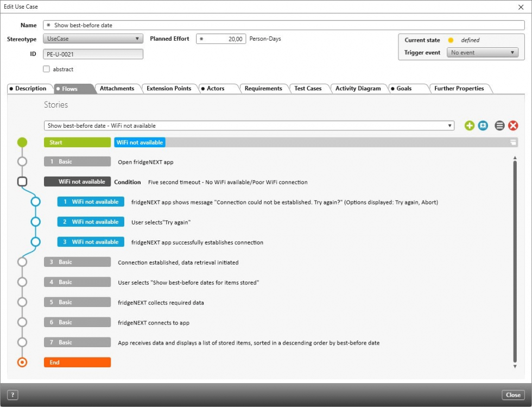Click the timeline circle beside step 1 Basic
The image size is (532, 407).
[x=22, y=161]
